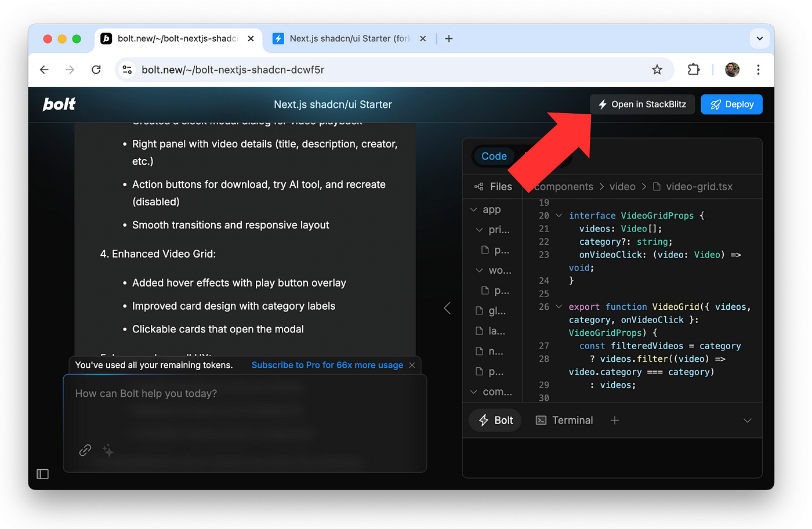Reload the current page
812x529 pixels.
pyautogui.click(x=96, y=70)
